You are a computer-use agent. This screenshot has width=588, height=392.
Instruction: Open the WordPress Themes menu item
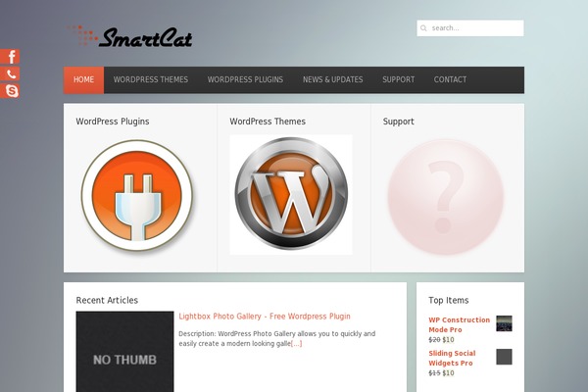click(151, 80)
